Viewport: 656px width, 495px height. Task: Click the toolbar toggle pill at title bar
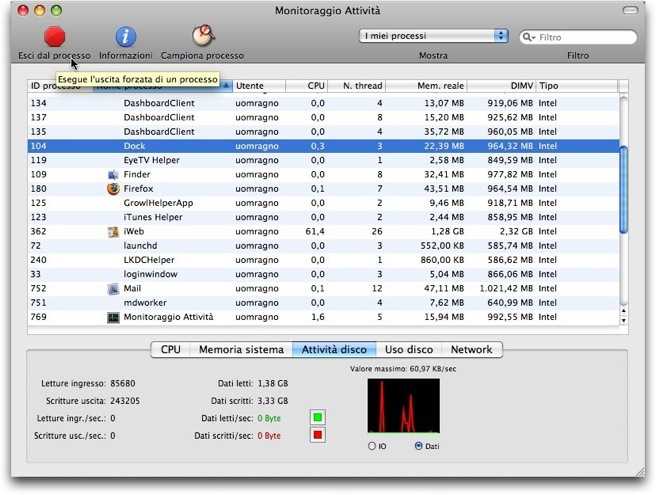tap(630, 10)
